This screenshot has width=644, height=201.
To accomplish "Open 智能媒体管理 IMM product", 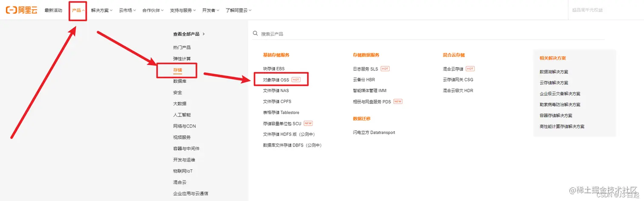I will (x=370, y=91).
